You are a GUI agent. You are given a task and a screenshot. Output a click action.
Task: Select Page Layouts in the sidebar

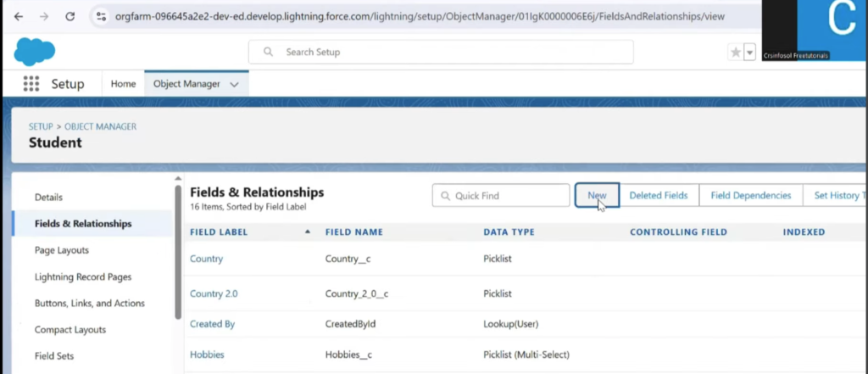pos(61,250)
